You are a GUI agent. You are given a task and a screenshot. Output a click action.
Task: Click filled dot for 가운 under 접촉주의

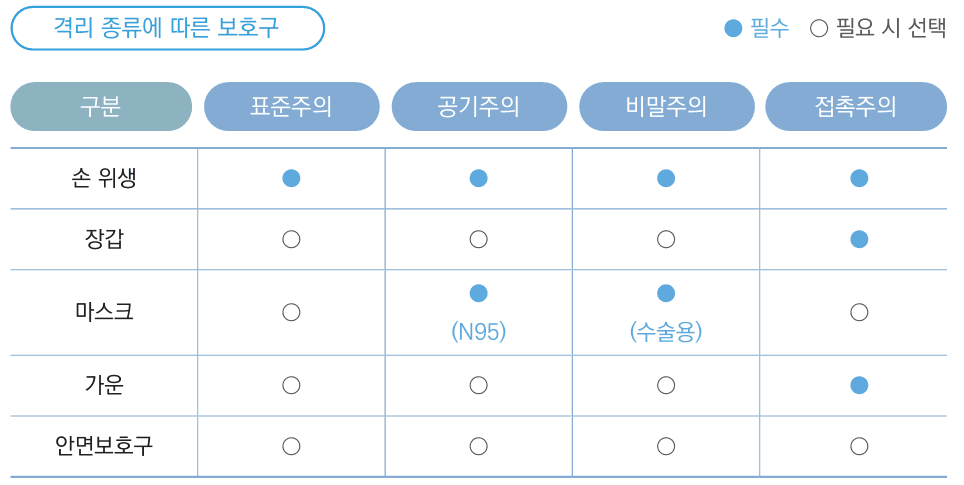coord(859,385)
